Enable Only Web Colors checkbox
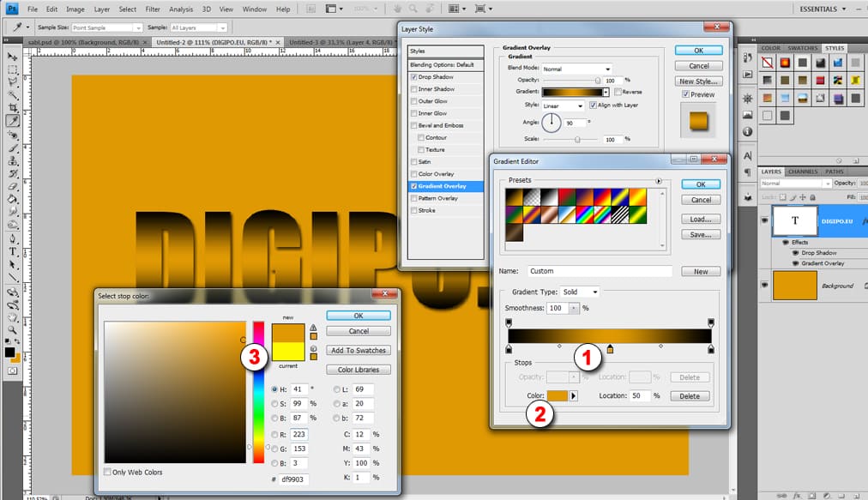Image resolution: width=868 pixels, height=500 pixels. click(107, 472)
